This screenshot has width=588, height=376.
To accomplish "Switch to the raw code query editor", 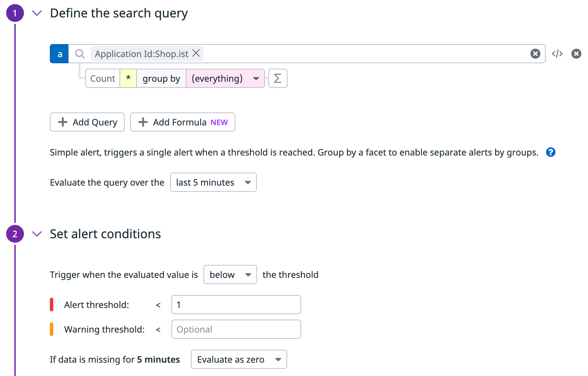I will pos(557,54).
